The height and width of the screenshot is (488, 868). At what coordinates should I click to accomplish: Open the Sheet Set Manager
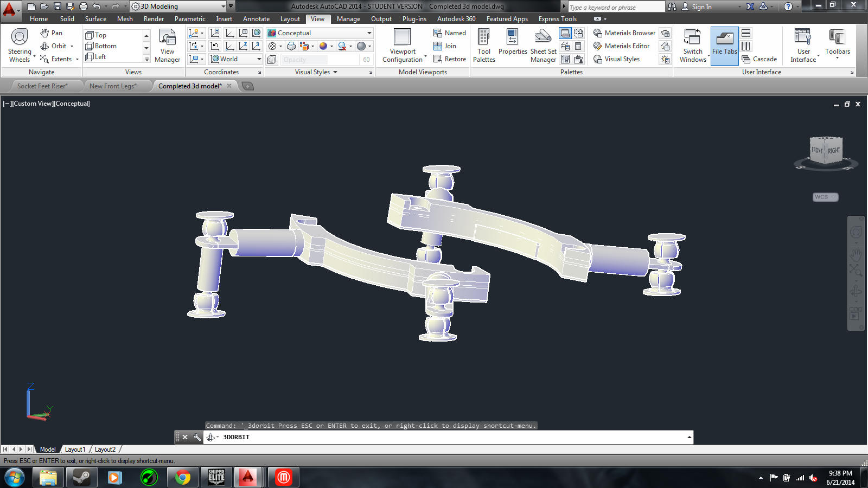pos(543,46)
